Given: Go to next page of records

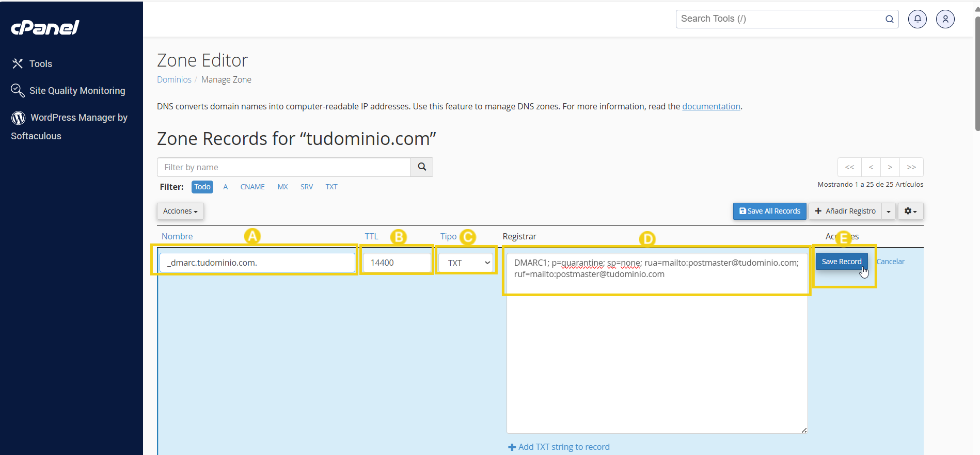Looking at the screenshot, I should 890,167.
